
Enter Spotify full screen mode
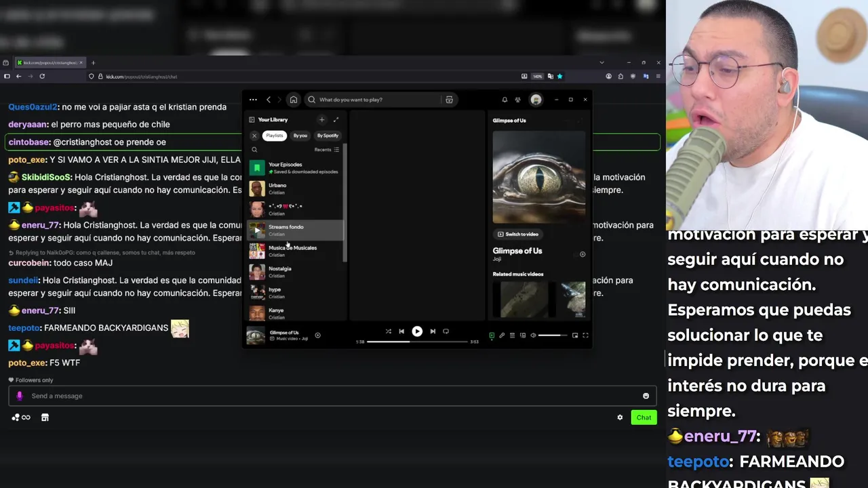click(585, 335)
